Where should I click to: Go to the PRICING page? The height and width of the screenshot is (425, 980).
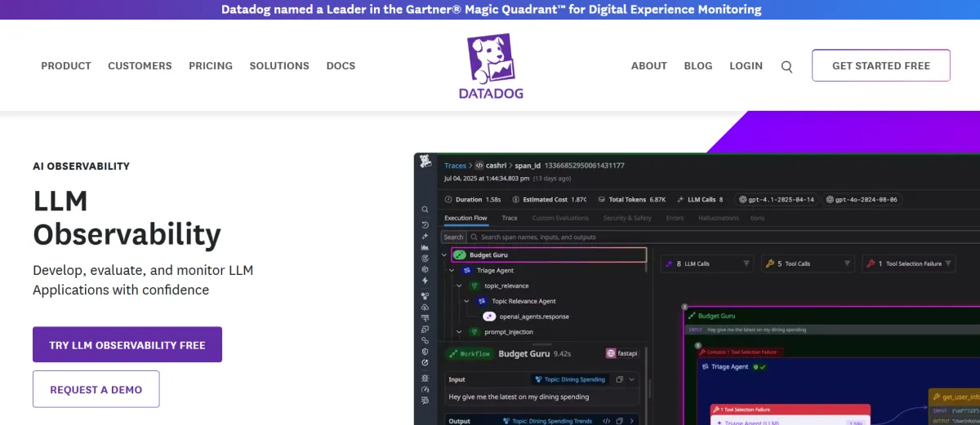click(211, 66)
